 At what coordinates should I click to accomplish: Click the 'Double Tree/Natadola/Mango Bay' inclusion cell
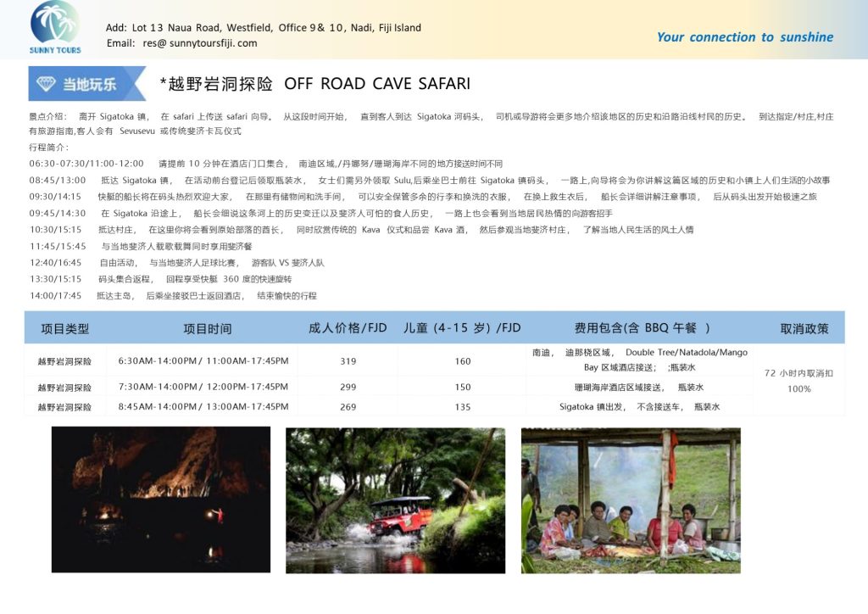(x=640, y=360)
